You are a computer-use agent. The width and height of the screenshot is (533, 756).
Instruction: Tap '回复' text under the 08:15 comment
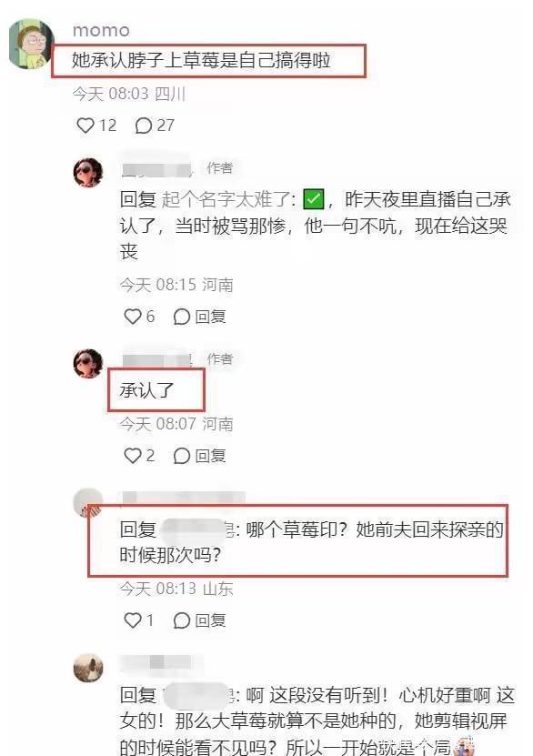click(x=211, y=317)
